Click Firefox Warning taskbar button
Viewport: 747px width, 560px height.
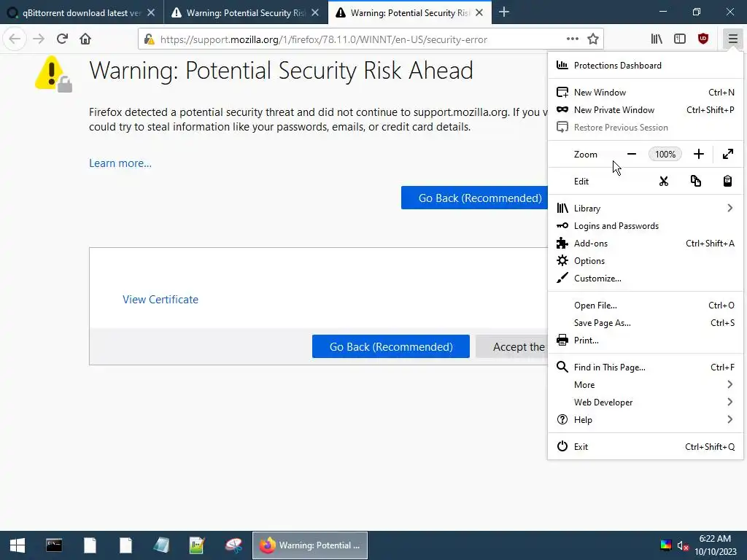click(309, 545)
